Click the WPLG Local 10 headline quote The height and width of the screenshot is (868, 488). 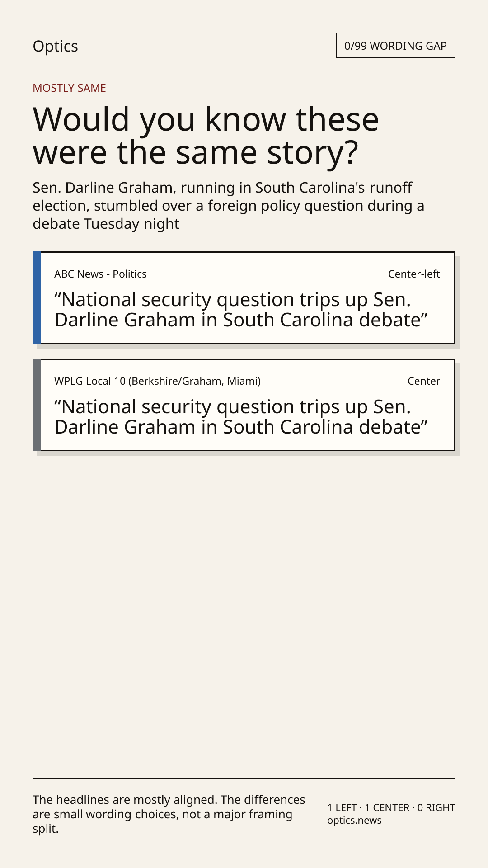pos(241,417)
